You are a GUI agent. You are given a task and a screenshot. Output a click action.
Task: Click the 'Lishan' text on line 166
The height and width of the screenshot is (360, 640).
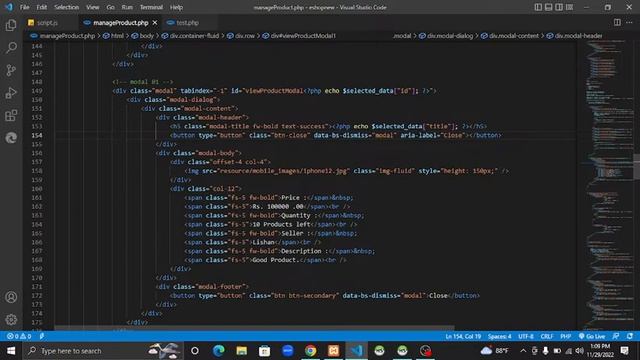tap(263, 242)
